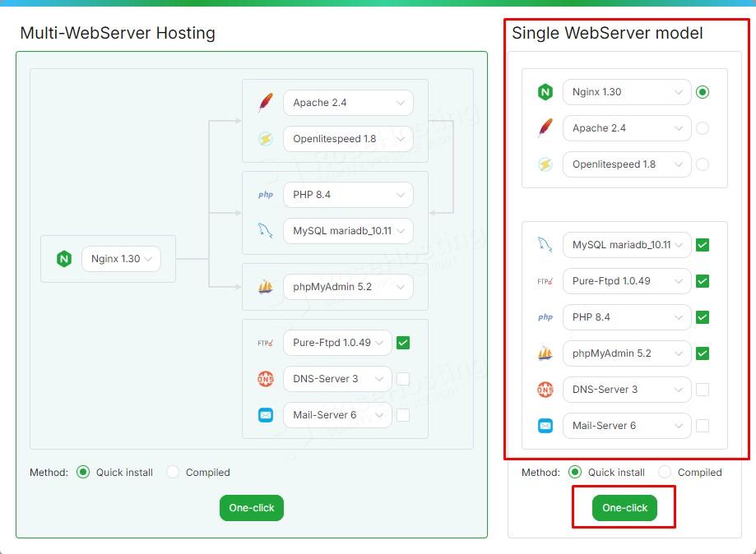Open DNS-Server 3 dropdown in Multi-WebServer panel
This screenshot has width=756, height=554.
pos(337,379)
